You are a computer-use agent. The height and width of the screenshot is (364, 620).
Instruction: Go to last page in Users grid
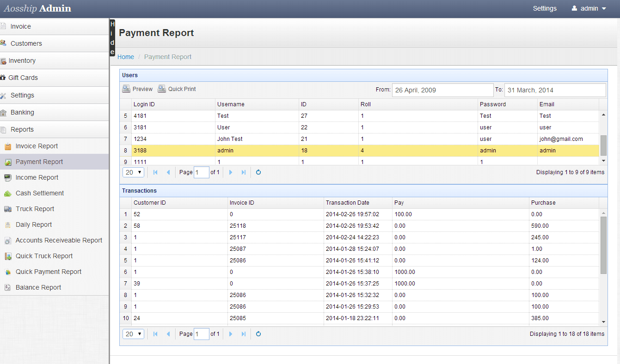coord(244,172)
